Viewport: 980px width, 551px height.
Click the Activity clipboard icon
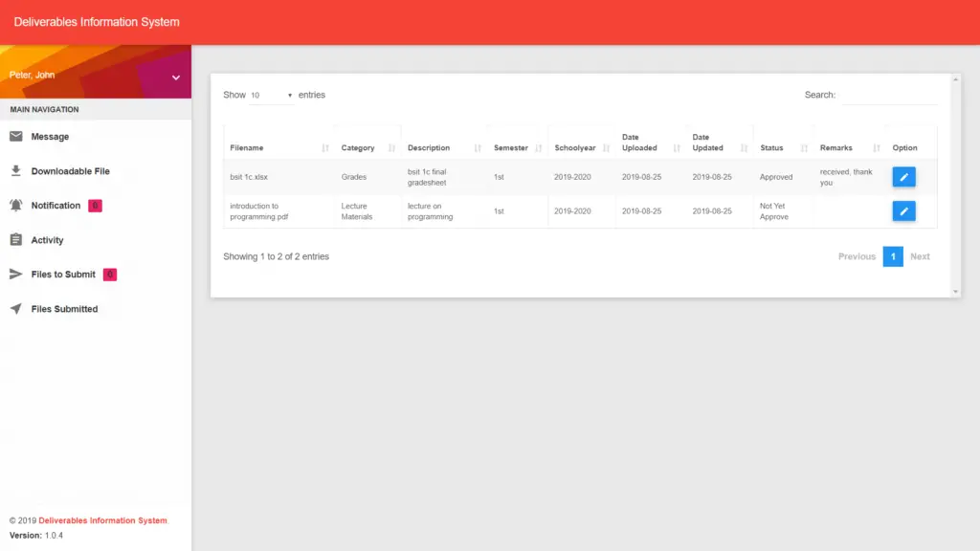coord(16,239)
